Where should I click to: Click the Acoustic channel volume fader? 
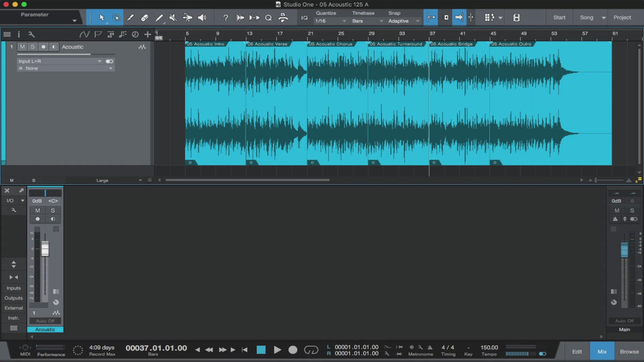click(45, 249)
